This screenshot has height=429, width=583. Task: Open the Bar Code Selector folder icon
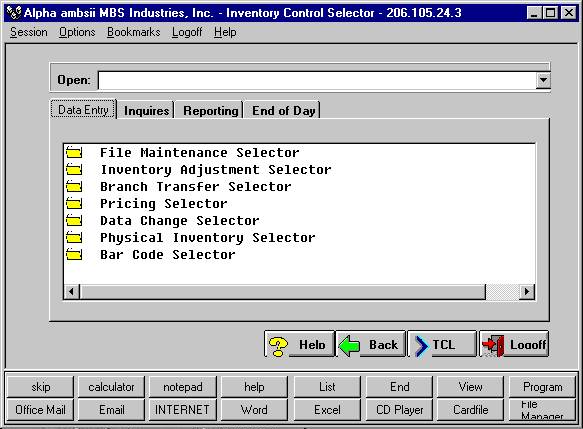[74, 255]
